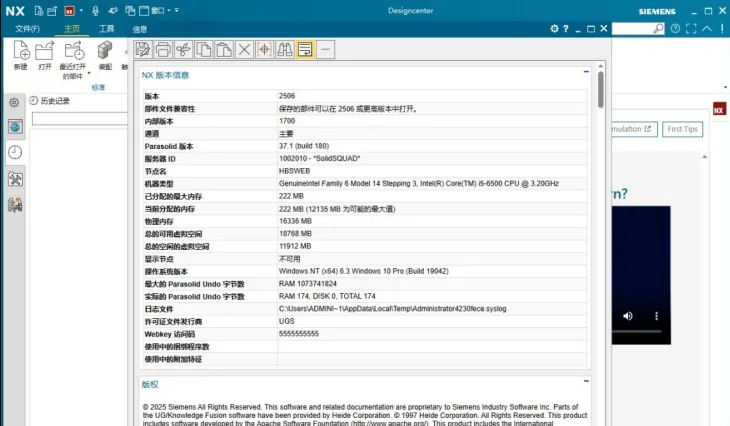730x426 pixels.
Task: Click the 最近打开的部件 recent parts icon
Action: 74,51
